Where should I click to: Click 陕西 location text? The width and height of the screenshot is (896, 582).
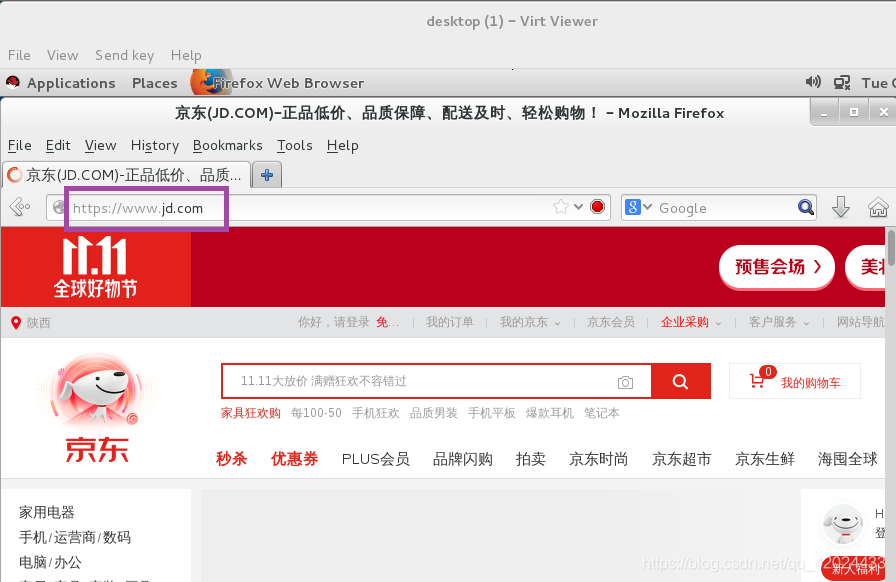(x=38, y=323)
